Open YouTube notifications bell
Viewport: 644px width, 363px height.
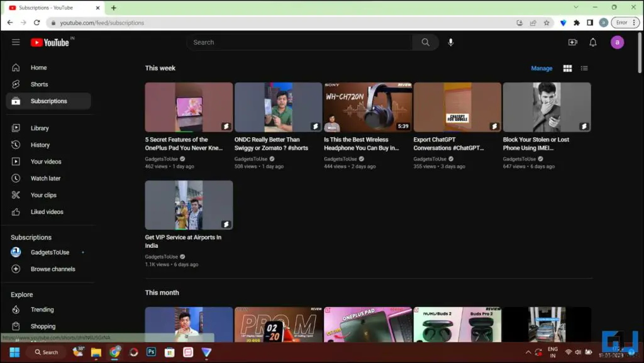(x=592, y=42)
